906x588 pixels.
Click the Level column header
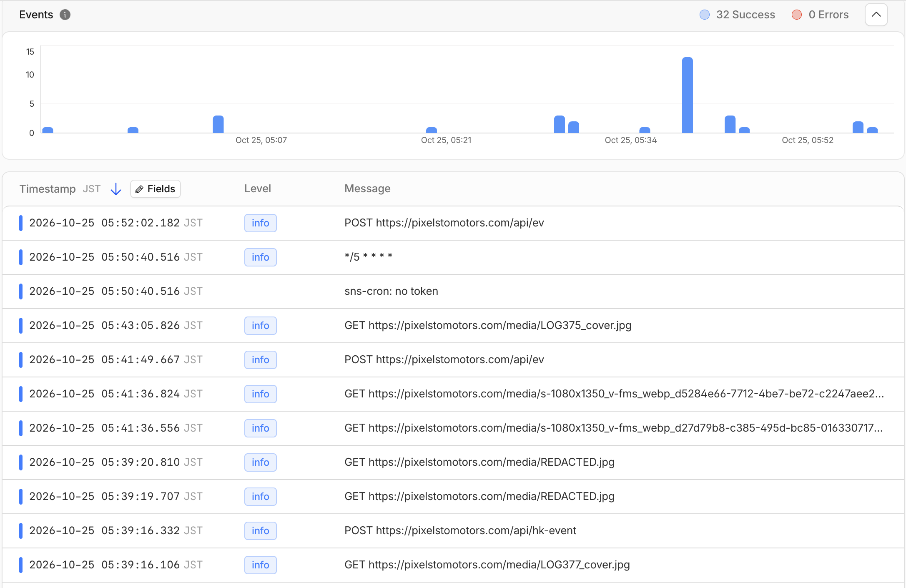258,188
